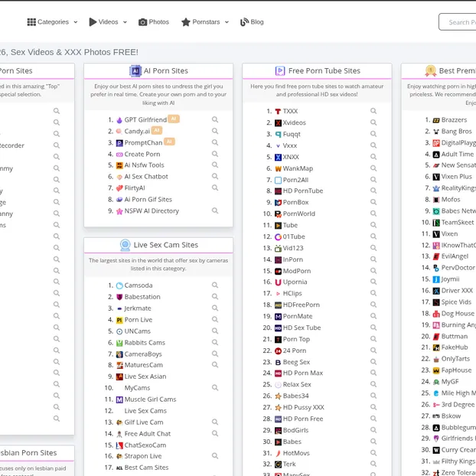Click the magnifier icon next to Camsoda
This screenshot has width=476, height=476.
215,285
